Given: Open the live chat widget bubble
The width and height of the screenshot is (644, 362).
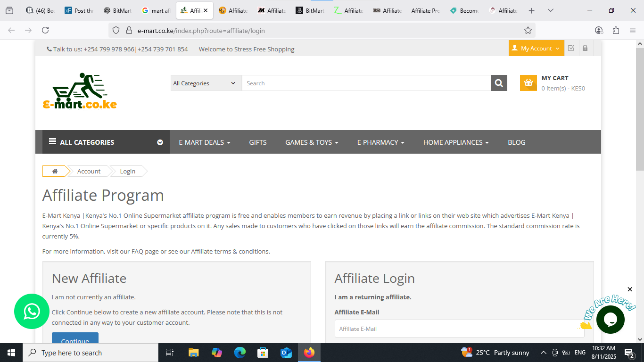Looking at the screenshot, I should pyautogui.click(x=610, y=320).
